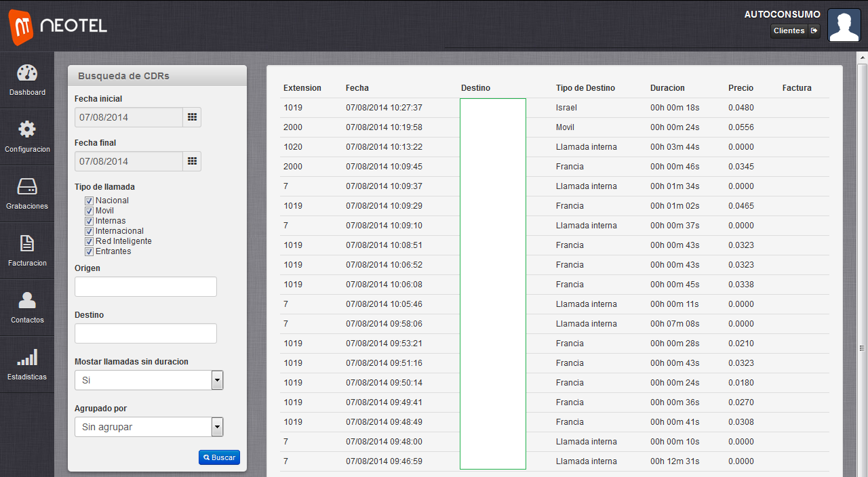Expand Mostar llamadas sin duracion dropdown
Viewport: 868px width, 477px height.
point(217,380)
